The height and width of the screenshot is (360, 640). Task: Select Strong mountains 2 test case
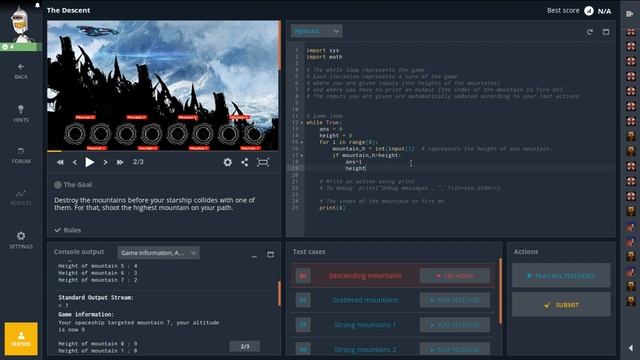click(365, 349)
